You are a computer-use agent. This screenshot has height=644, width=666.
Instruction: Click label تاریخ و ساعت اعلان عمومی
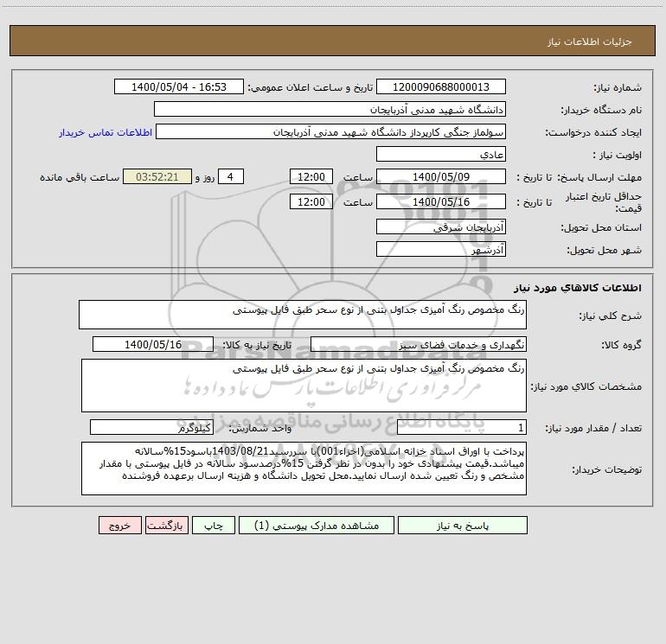310,87
